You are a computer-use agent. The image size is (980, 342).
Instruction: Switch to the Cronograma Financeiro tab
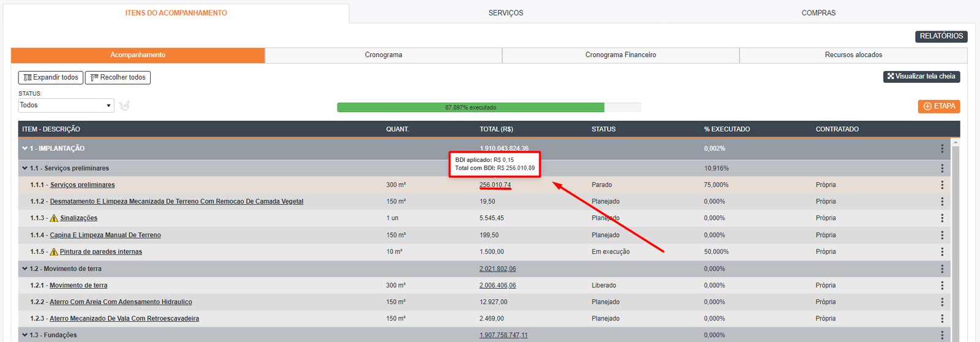(620, 55)
